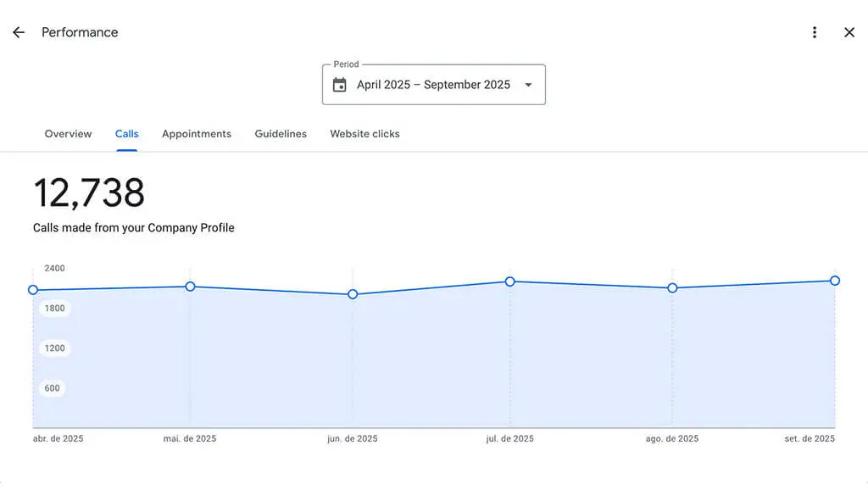868x496 pixels.
Task: Click the April 2025 data point on the chart
Action: point(33,290)
